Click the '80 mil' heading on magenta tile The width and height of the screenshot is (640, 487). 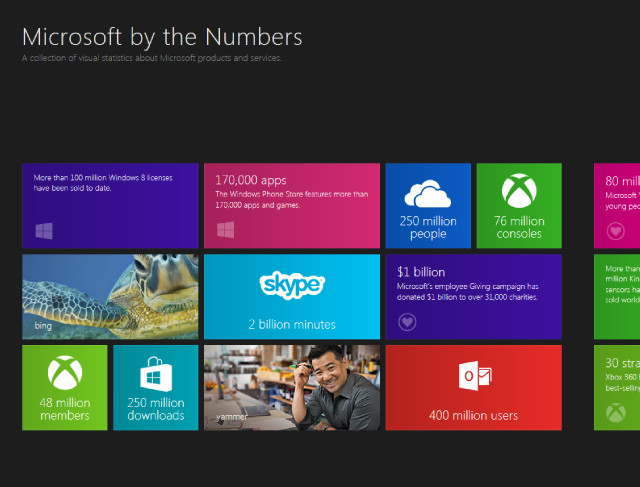(x=622, y=180)
